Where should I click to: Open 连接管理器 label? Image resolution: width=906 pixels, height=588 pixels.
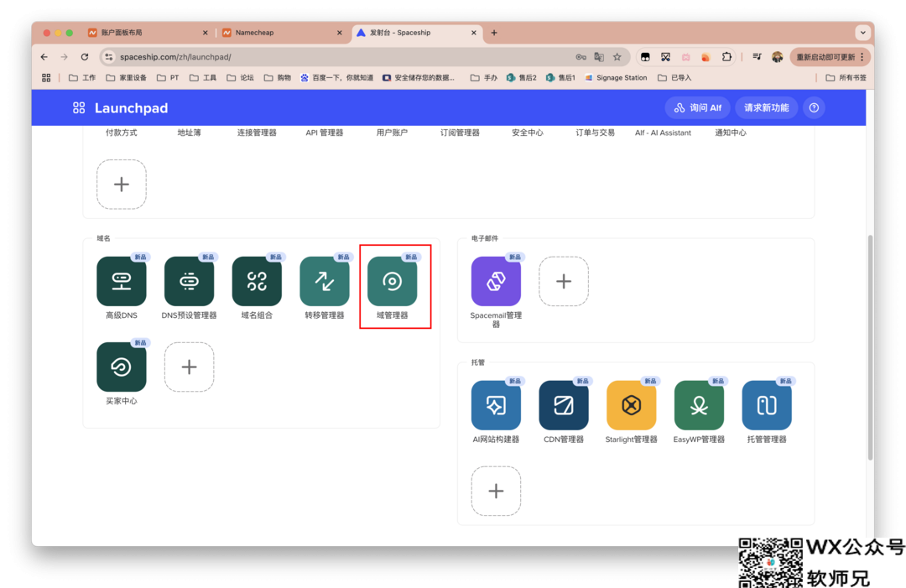(x=257, y=133)
